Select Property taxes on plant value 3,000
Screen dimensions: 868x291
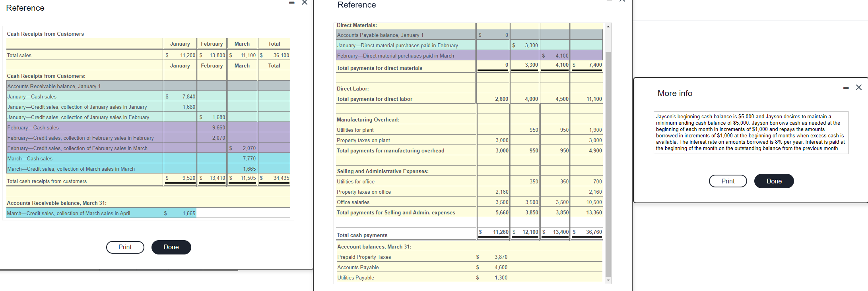click(x=502, y=140)
